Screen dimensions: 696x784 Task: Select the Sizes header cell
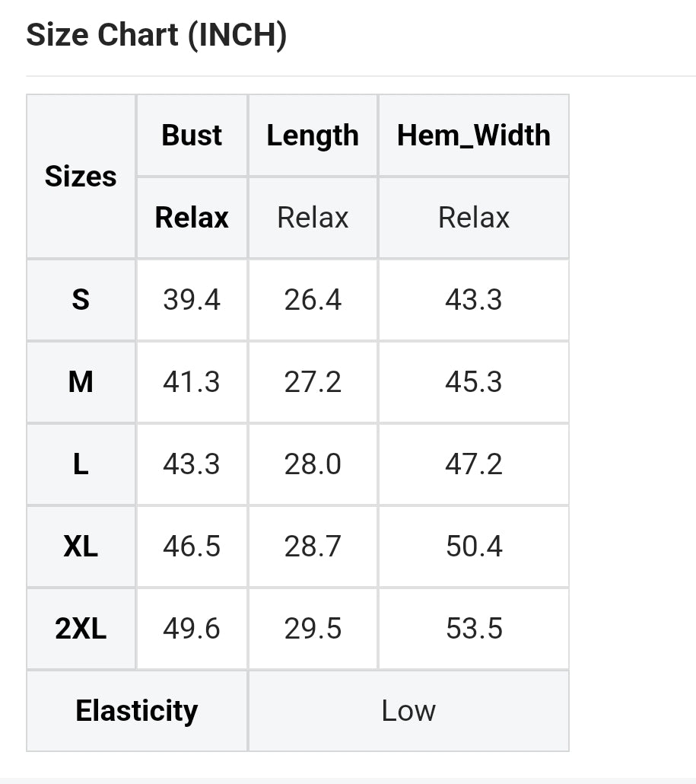(x=81, y=177)
